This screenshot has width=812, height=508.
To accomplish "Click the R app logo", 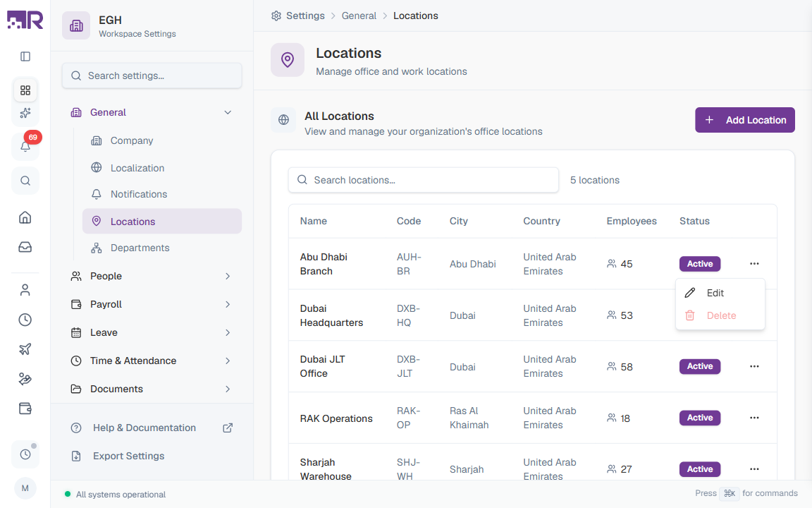I will click(25, 20).
